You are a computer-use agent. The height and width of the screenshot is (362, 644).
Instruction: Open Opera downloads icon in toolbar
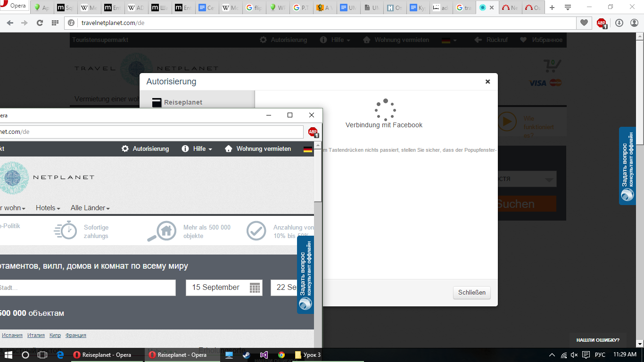(619, 23)
